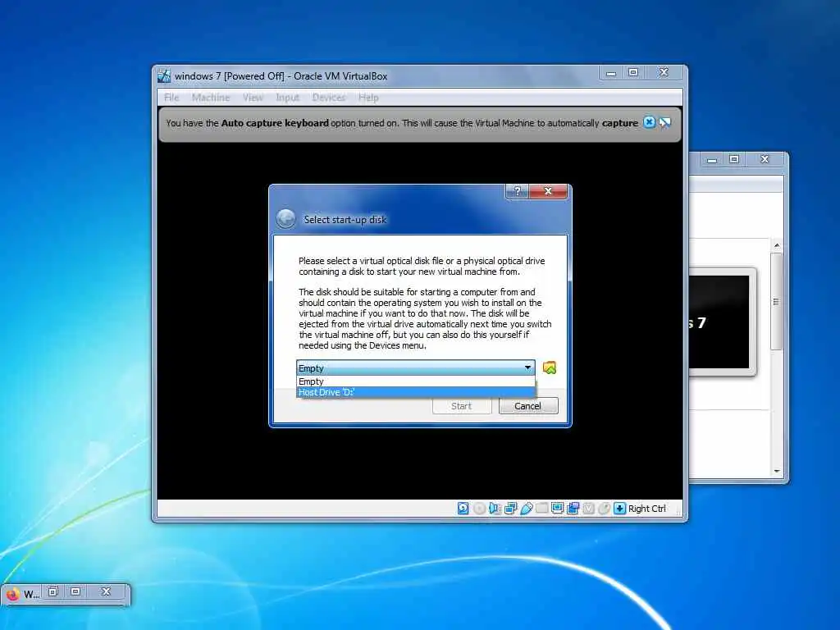Maximize the windows 7 VM window
Viewport: 840px width, 630px height.
(633, 73)
